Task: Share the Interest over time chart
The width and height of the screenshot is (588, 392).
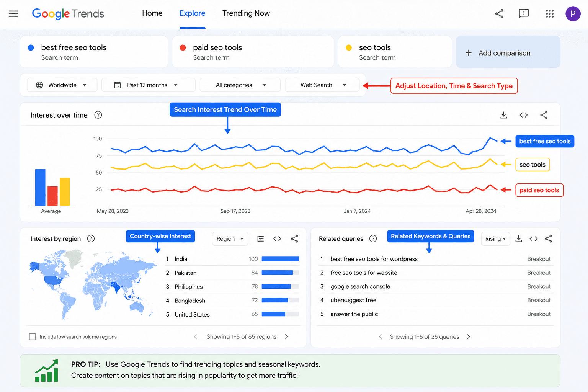Action: click(x=544, y=115)
